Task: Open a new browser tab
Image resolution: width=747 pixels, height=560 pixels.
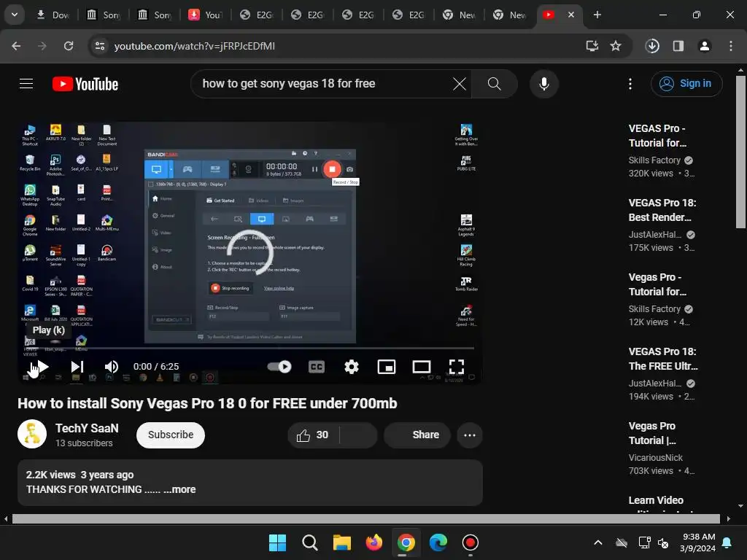Action: click(x=597, y=15)
